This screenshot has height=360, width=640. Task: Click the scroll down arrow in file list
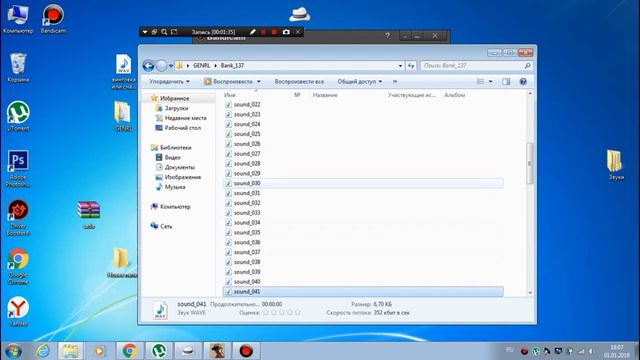(530, 293)
